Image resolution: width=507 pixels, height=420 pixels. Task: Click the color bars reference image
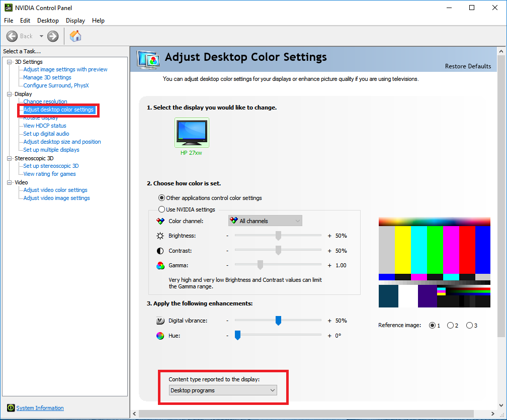[434, 262]
